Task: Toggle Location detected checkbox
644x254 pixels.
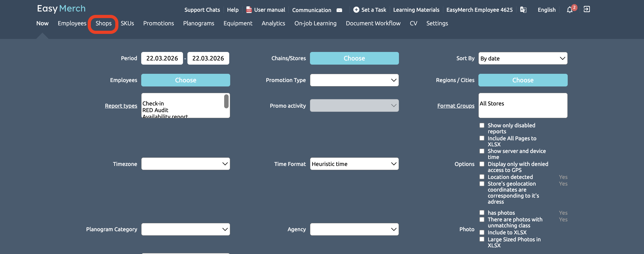Action: click(x=482, y=177)
